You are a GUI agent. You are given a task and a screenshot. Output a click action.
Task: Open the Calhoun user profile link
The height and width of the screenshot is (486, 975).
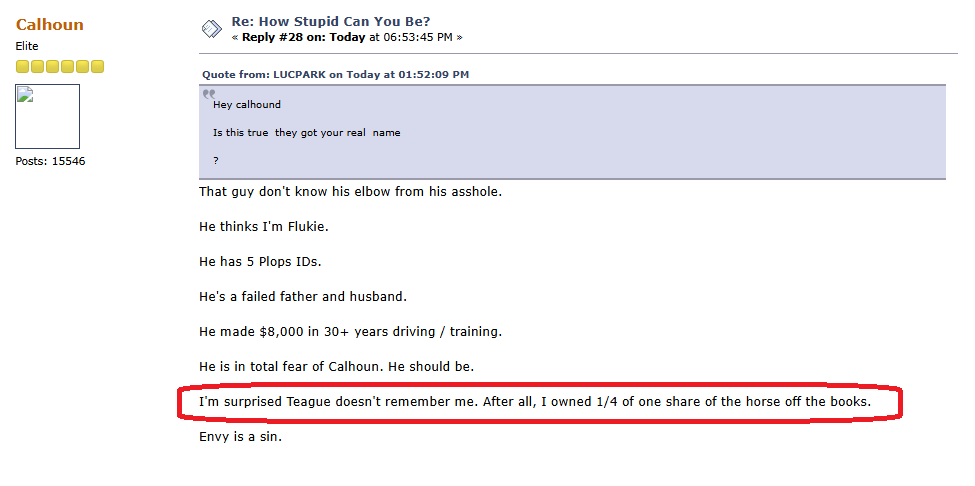49,24
